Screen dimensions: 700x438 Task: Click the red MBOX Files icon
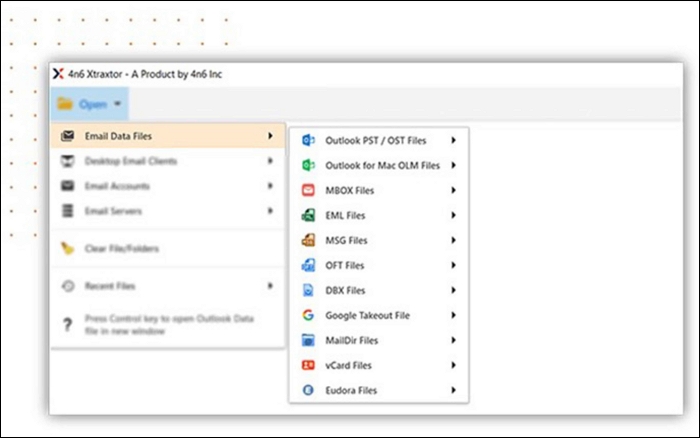pos(308,190)
